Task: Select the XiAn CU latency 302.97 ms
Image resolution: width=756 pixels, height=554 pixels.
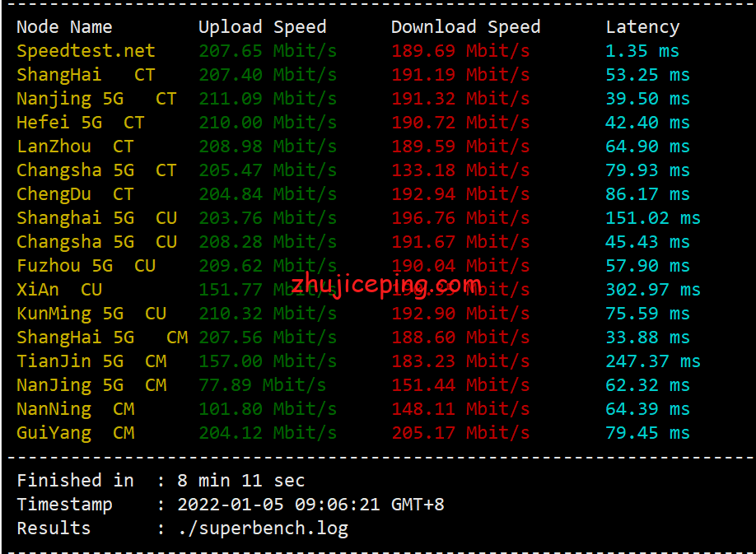Action: tap(652, 290)
